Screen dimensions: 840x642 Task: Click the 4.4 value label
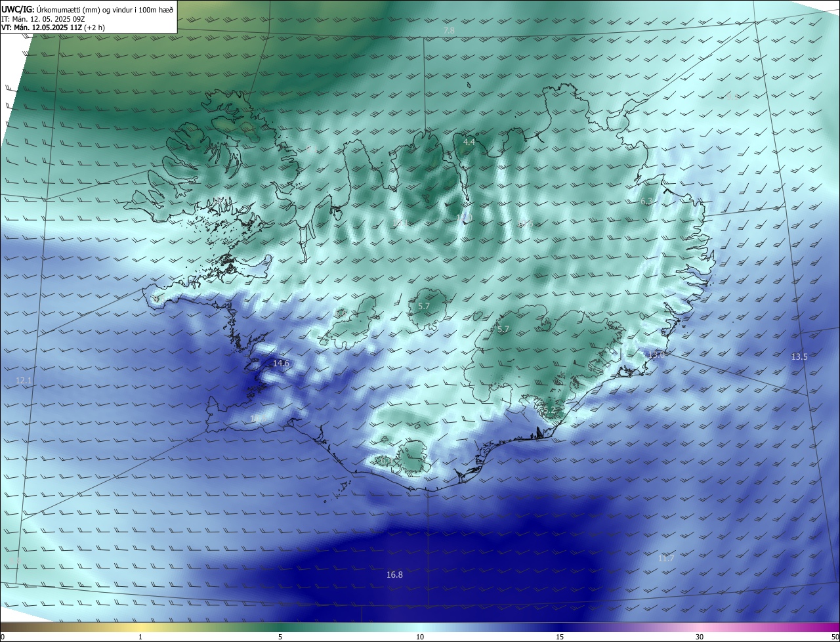pos(469,142)
